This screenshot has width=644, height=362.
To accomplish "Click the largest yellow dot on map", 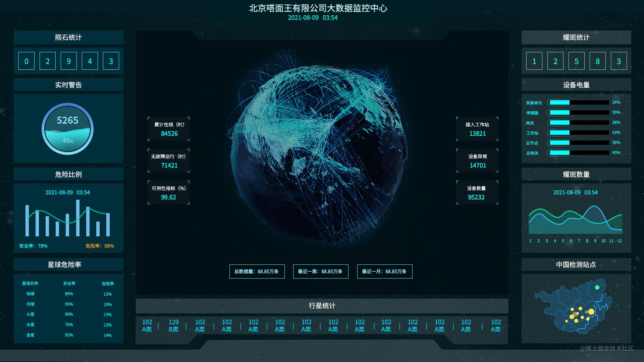I will pyautogui.click(x=591, y=312).
